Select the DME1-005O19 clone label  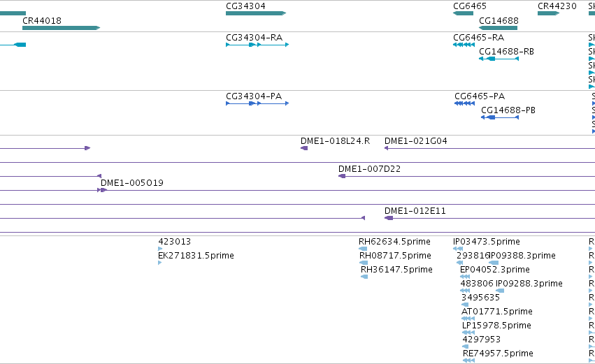point(131,183)
